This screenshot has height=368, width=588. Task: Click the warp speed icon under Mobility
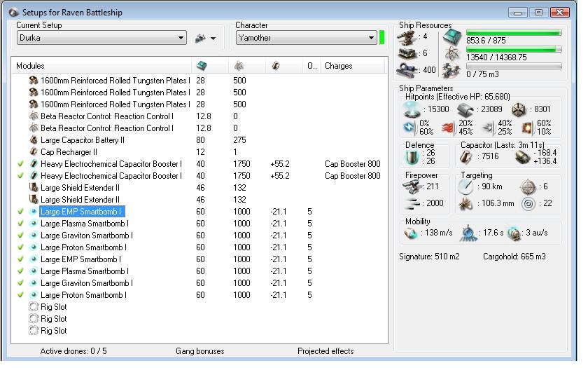coord(514,232)
